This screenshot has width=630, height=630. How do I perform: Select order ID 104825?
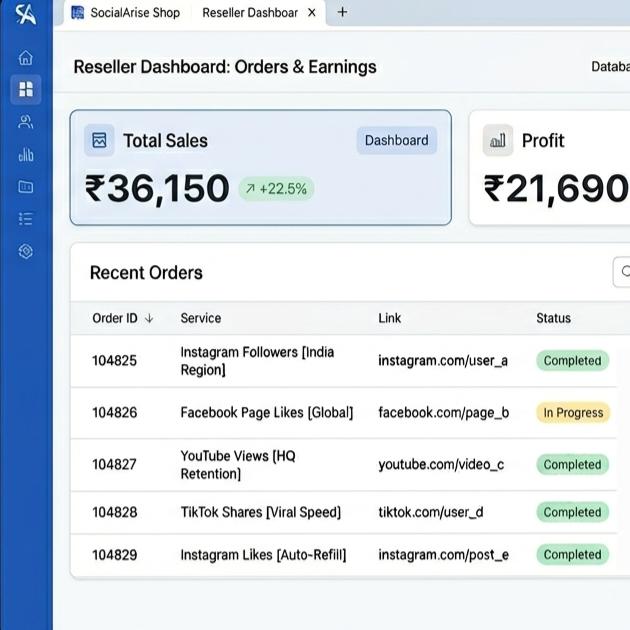tap(115, 361)
